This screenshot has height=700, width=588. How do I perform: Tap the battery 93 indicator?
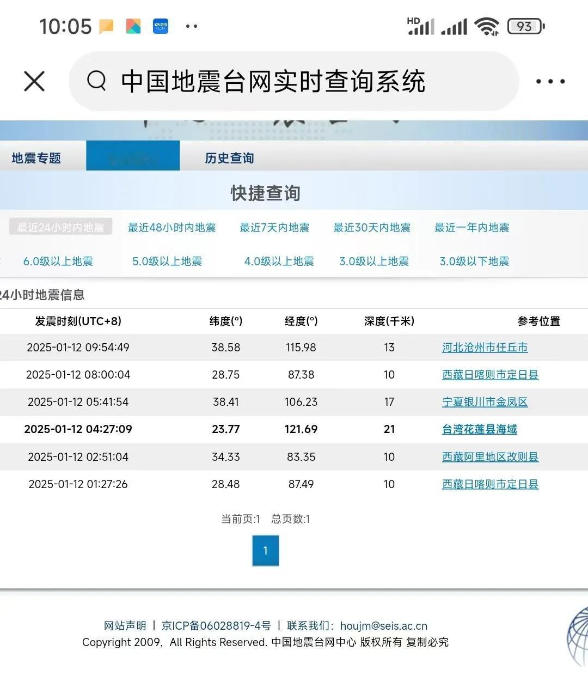[526, 26]
